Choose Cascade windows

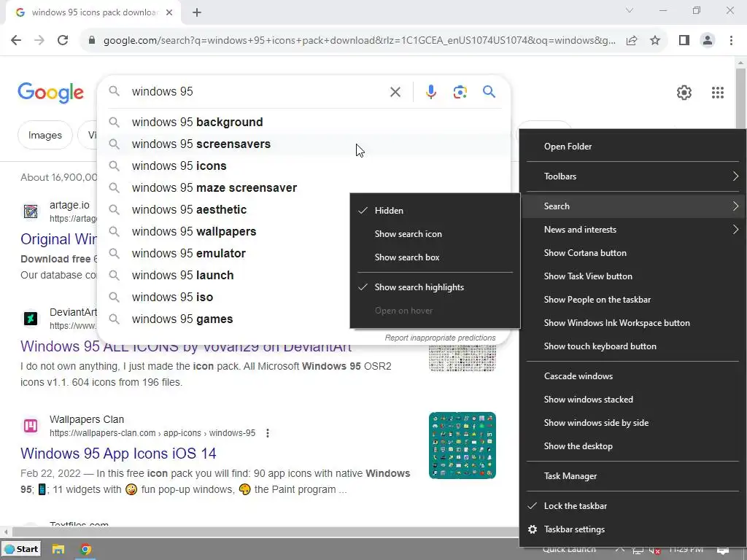pos(632,376)
